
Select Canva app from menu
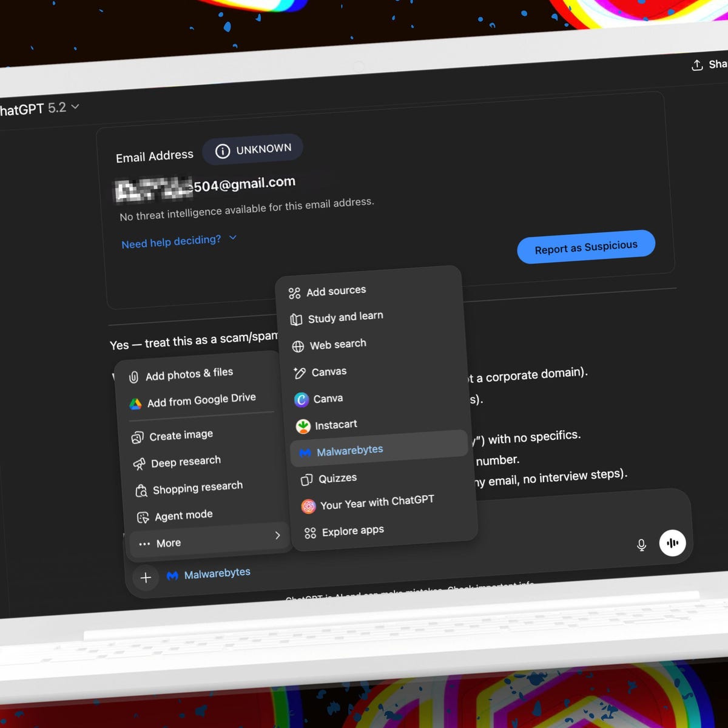pos(328,399)
